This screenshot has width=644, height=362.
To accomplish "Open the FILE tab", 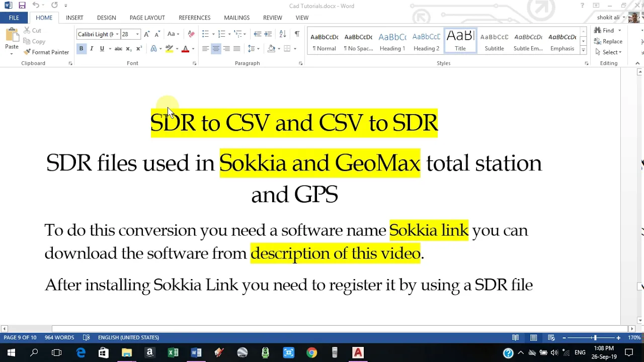I will point(14,18).
